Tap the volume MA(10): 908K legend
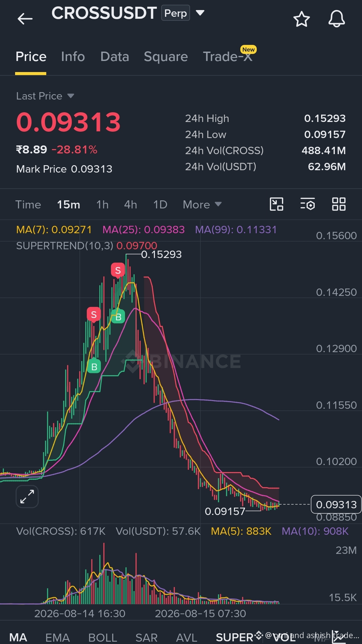Viewport: 362px width, 644px height. click(x=315, y=531)
